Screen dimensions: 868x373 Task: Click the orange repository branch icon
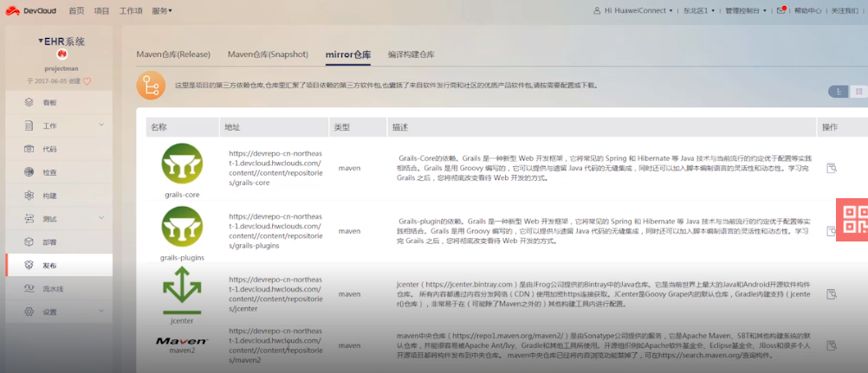(151, 85)
